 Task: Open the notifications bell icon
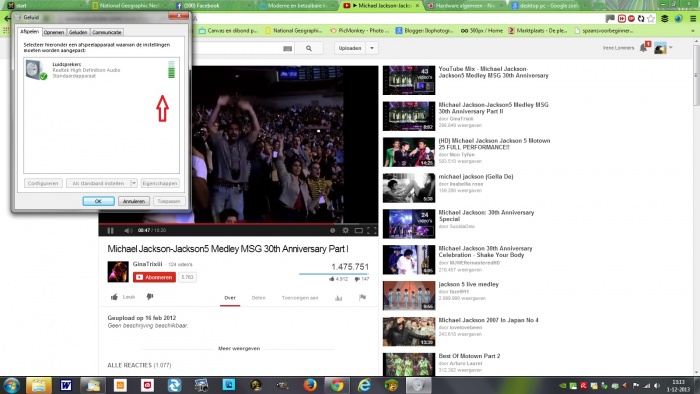click(x=643, y=48)
